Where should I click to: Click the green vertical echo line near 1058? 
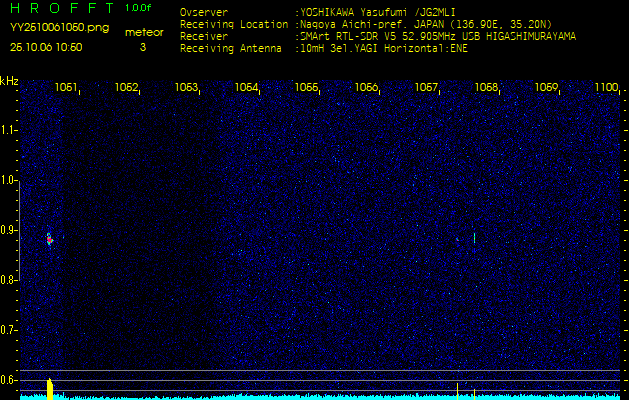pos(474,238)
